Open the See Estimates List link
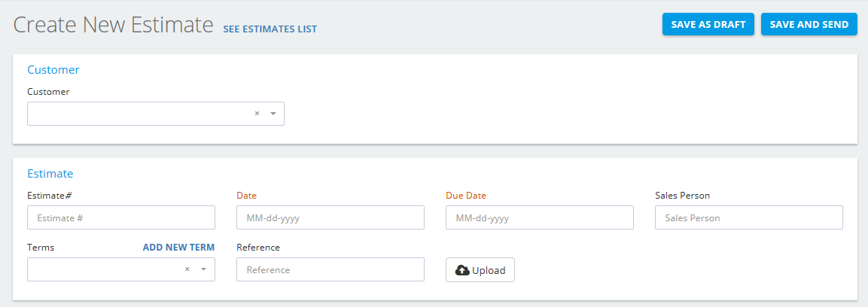The height and width of the screenshot is (307, 868). pyautogui.click(x=270, y=29)
